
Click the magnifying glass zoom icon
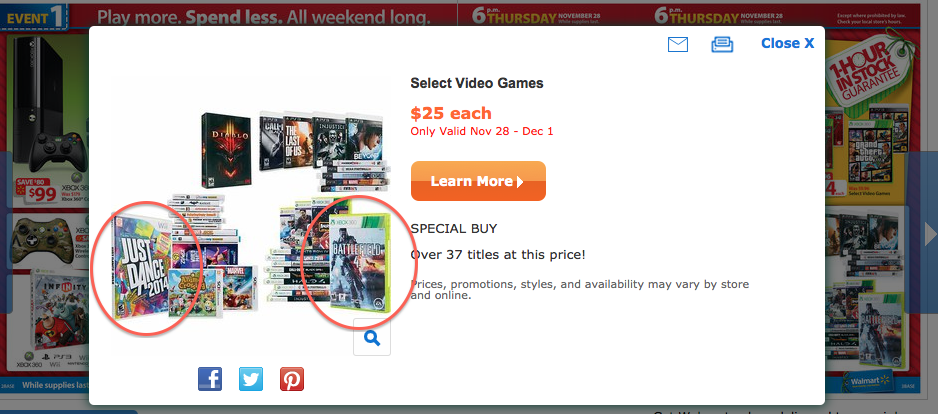[371, 337]
